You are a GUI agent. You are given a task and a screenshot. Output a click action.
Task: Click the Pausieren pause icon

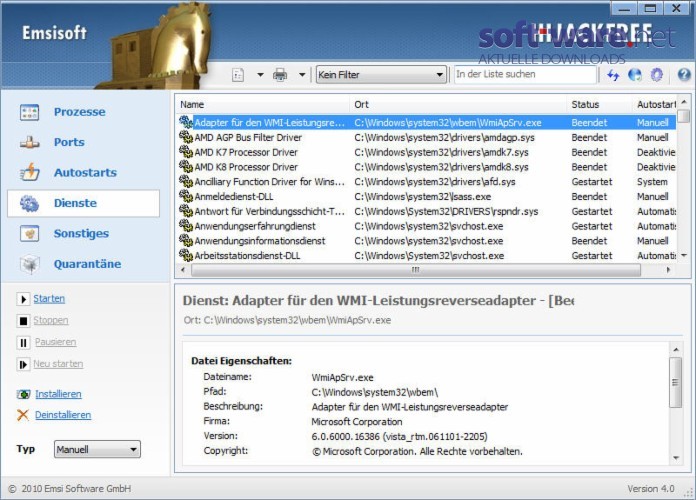pos(24,342)
